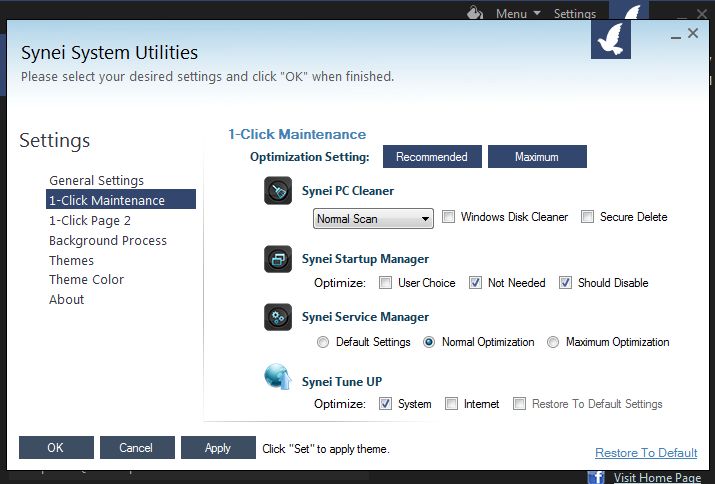Click the Synei PC Cleaner broom icon

[279, 191]
